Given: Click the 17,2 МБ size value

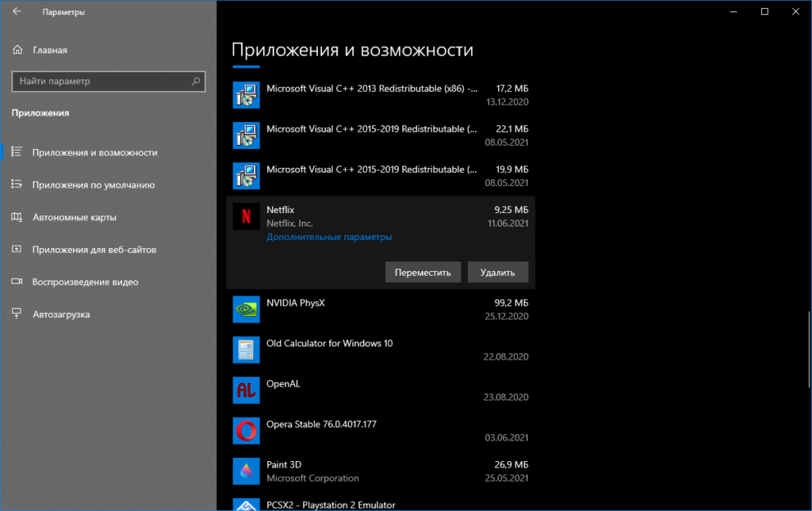Looking at the screenshot, I should pyautogui.click(x=511, y=89).
